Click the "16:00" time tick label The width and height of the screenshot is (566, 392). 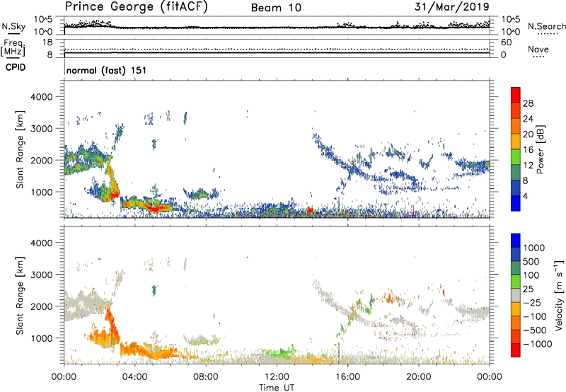point(347,377)
